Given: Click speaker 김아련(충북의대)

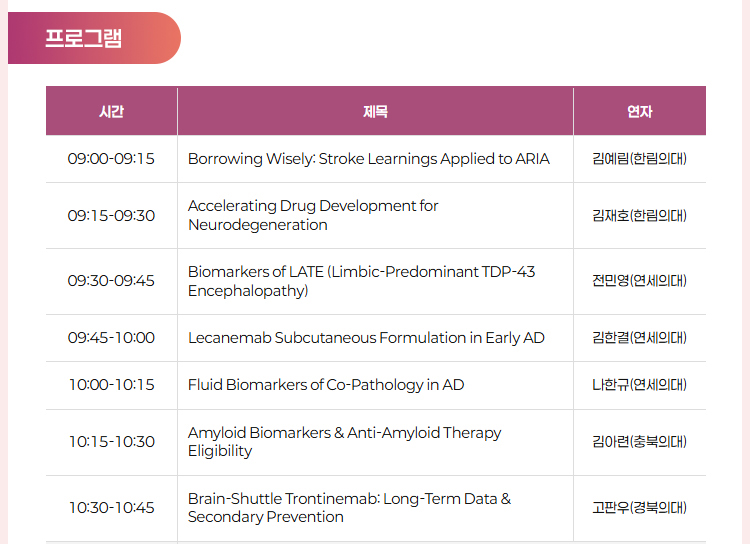Looking at the screenshot, I should 640,442.
